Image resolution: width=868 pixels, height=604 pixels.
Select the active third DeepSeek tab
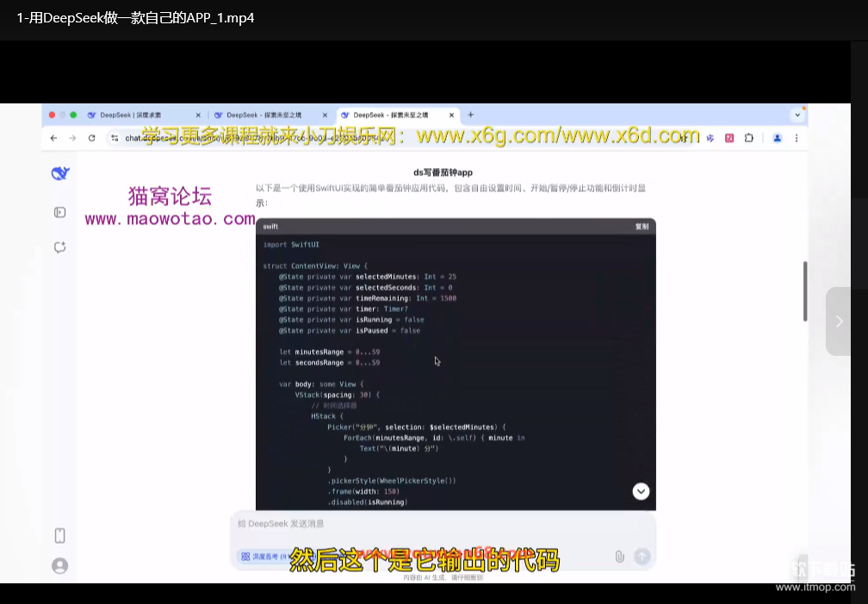[398, 115]
